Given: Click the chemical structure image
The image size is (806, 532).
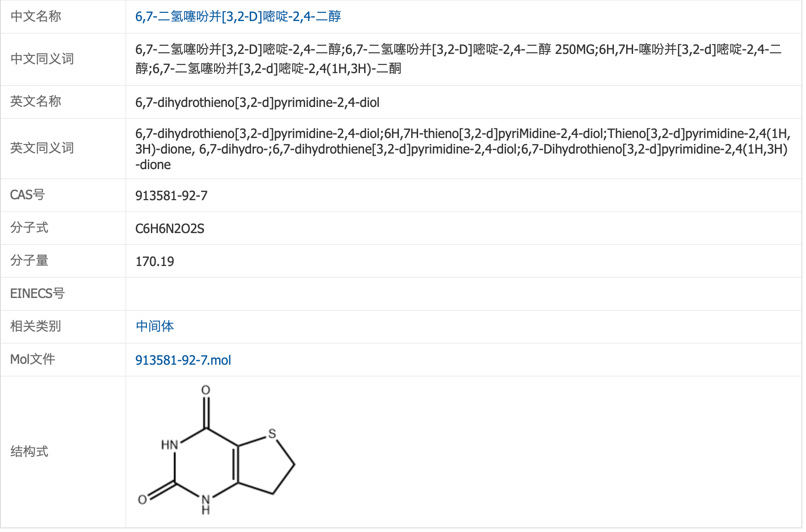Looking at the screenshot, I should [217, 450].
